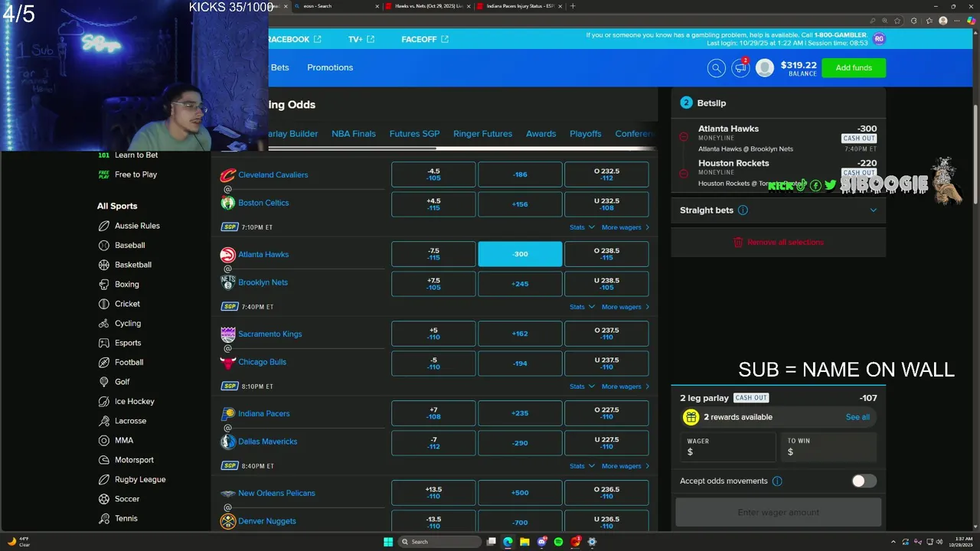Open the account search magnifier icon
The width and height of the screenshot is (980, 551).
tap(716, 68)
